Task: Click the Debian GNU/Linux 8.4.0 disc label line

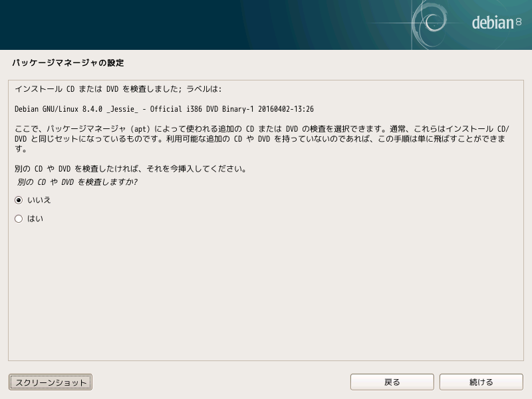Action: tap(164, 109)
